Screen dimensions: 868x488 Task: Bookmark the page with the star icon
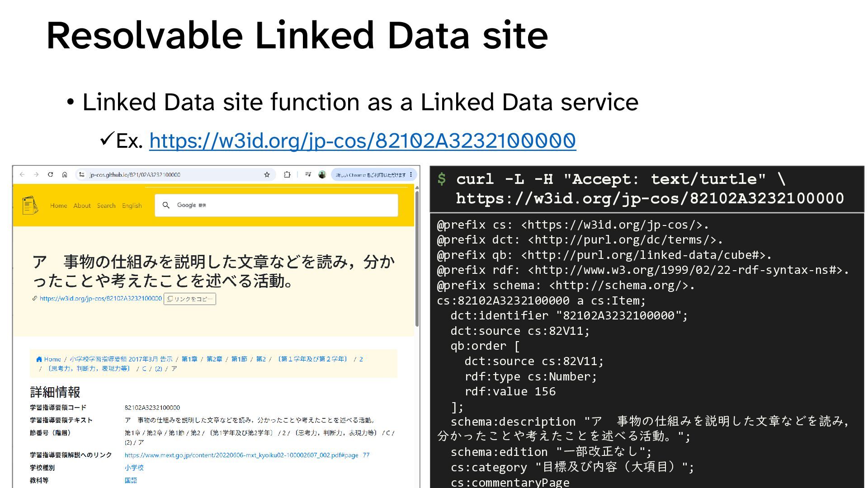tap(267, 174)
